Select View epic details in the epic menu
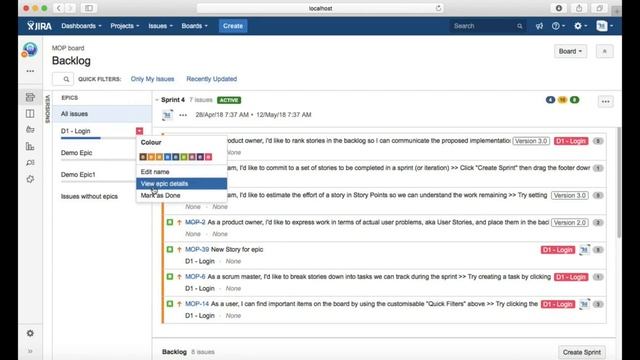Viewport: 640px width, 360px height. 182,184
